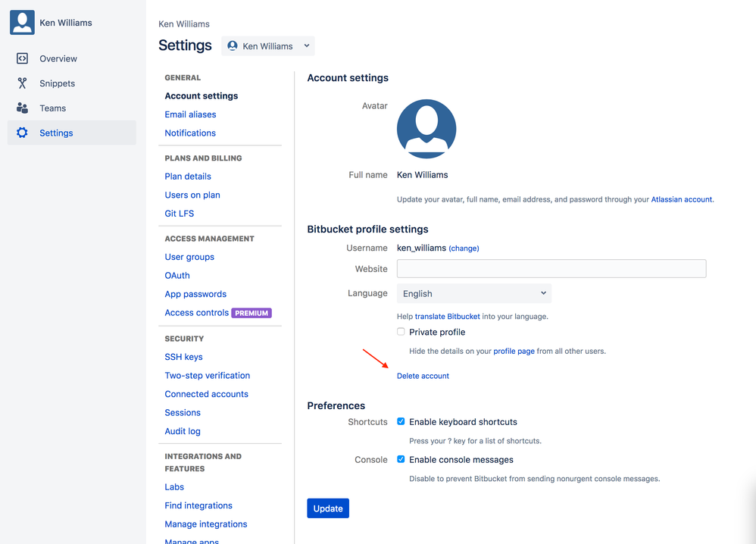Go to Snippets in left navigation
This screenshot has height=544, width=756.
click(72, 83)
